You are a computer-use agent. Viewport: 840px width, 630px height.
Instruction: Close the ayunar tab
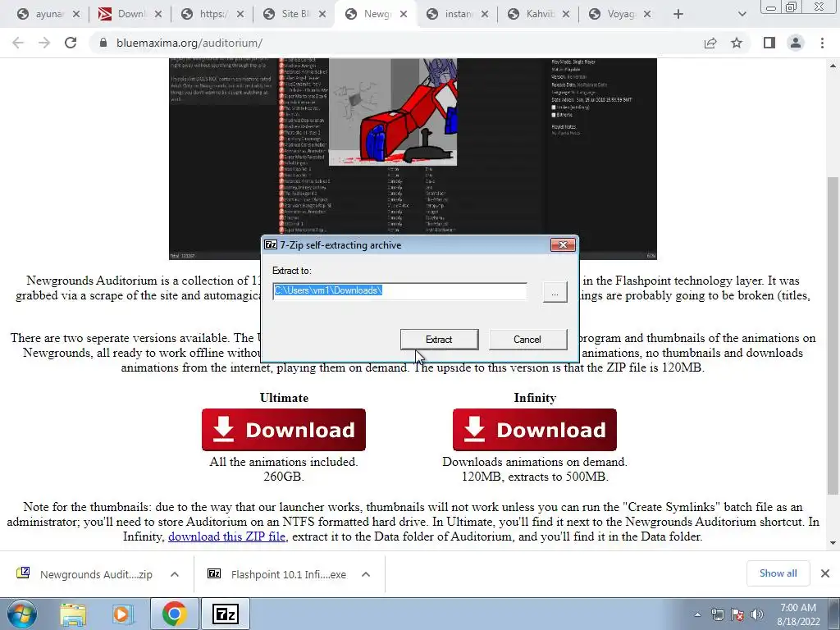76,15
